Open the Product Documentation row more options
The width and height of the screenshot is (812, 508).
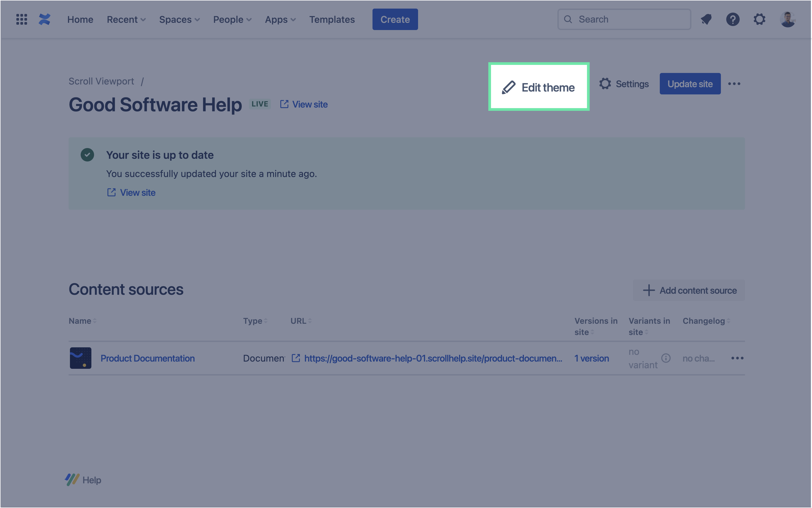tap(737, 358)
